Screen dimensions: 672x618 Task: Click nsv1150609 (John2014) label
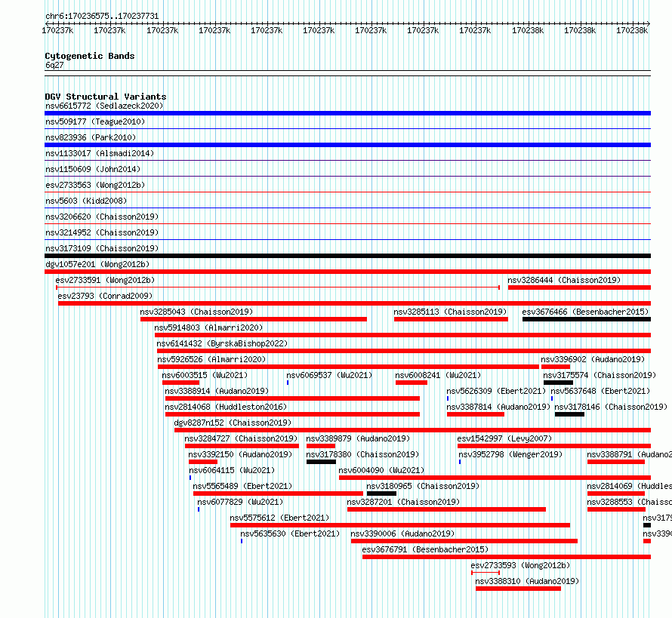93,169
